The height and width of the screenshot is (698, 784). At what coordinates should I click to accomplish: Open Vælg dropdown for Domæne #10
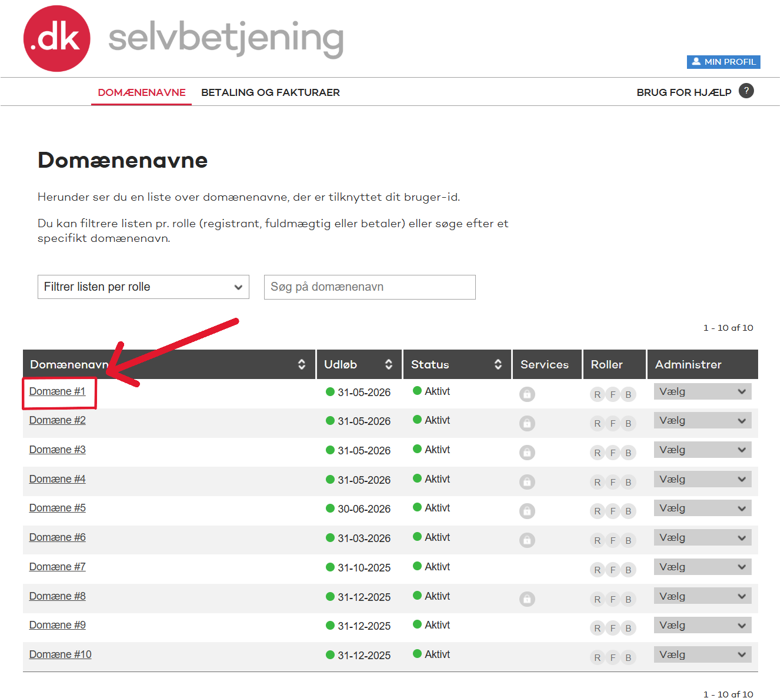tap(703, 654)
